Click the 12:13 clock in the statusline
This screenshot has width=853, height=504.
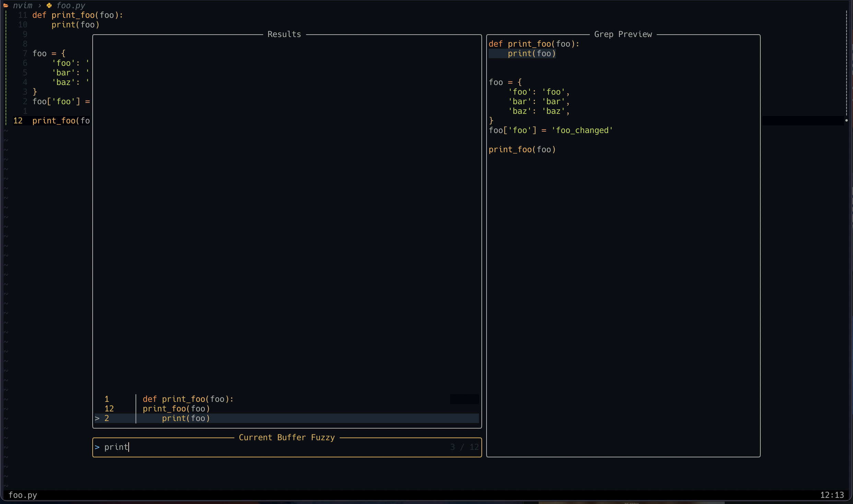pyautogui.click(x=833, y=495)
